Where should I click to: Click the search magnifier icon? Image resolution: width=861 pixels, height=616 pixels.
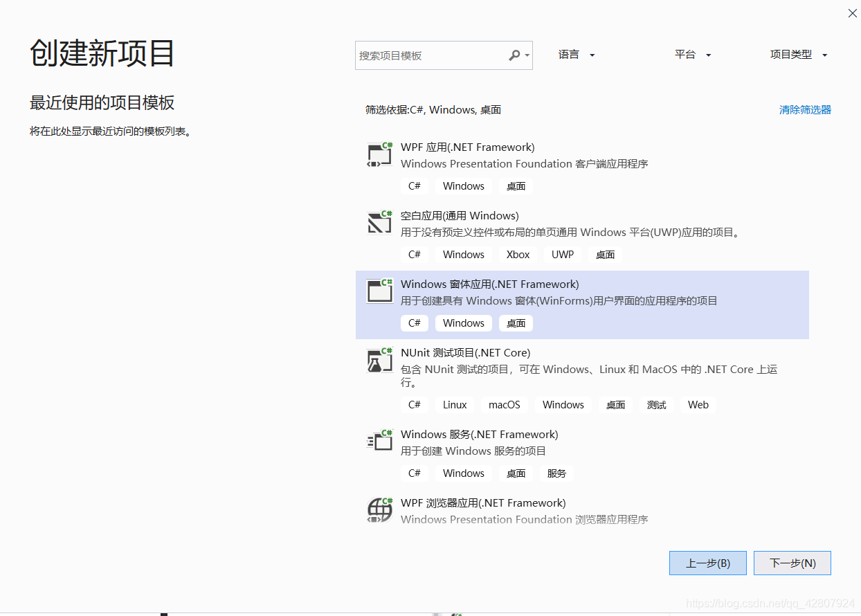pyautogui.click(x=514, y=55)
